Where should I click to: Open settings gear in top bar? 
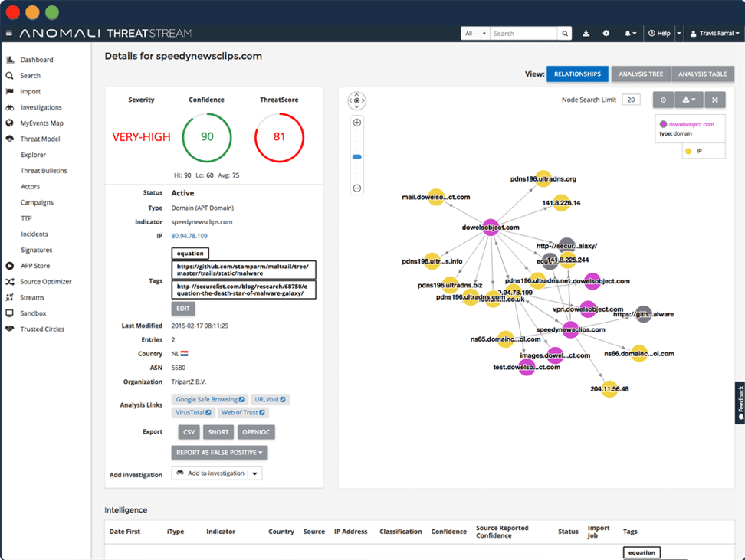coord(606,33)
